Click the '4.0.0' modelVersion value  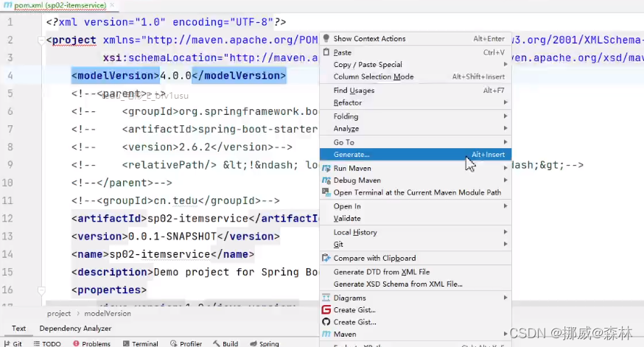[x=175, y=76]
